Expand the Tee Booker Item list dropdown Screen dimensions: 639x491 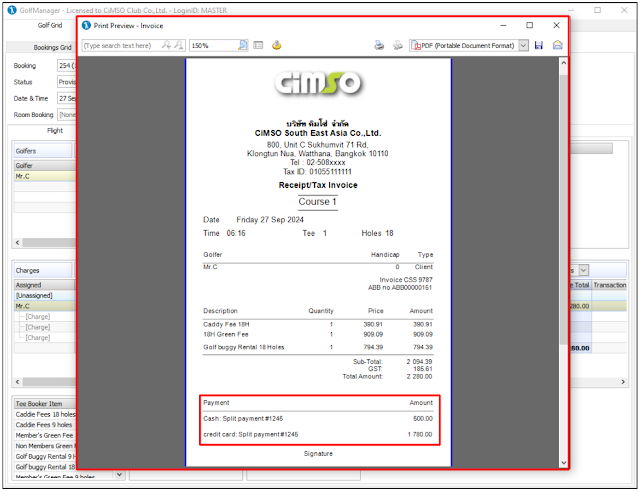tap(119, 474)
